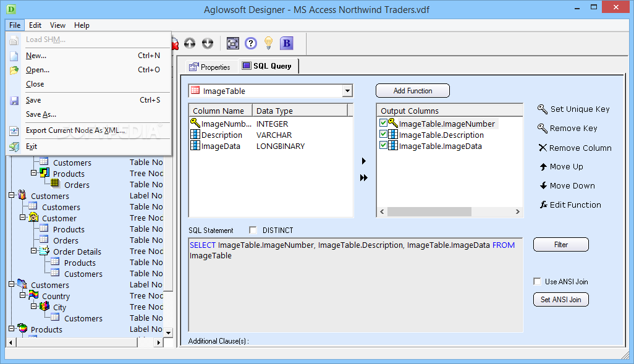
Task: Click the Order Details node icon
Action: coord(44,251)
